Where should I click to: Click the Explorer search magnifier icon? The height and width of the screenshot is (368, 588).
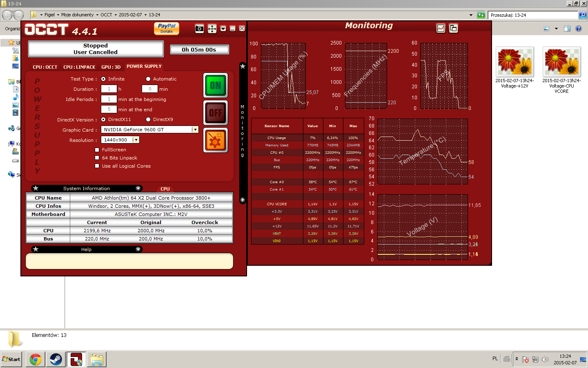[x=583, y=15]
